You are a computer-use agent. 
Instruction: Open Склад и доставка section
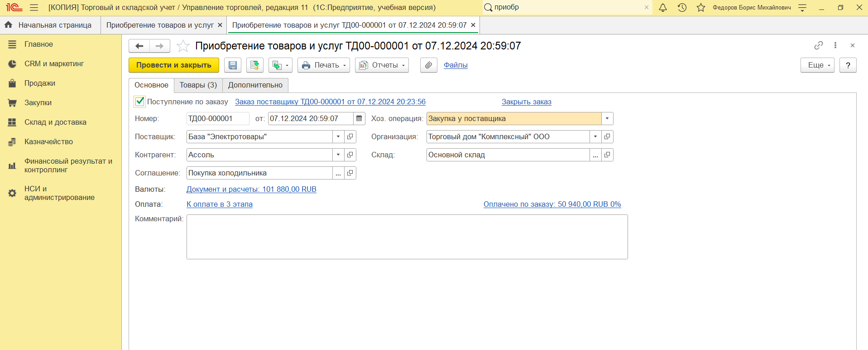click(x=55, y=122)
